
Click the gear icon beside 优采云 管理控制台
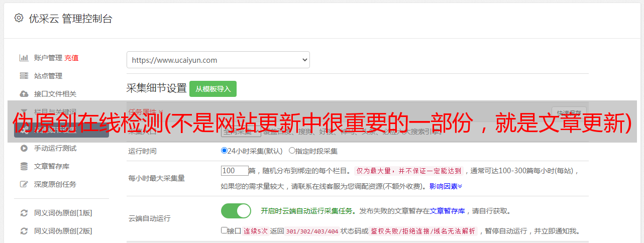[19, 18]
